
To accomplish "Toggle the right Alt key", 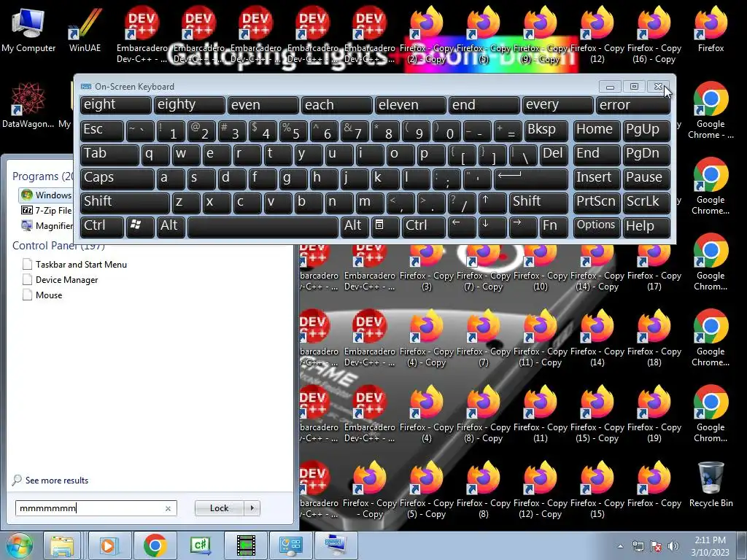I will (x=355, y=227).
